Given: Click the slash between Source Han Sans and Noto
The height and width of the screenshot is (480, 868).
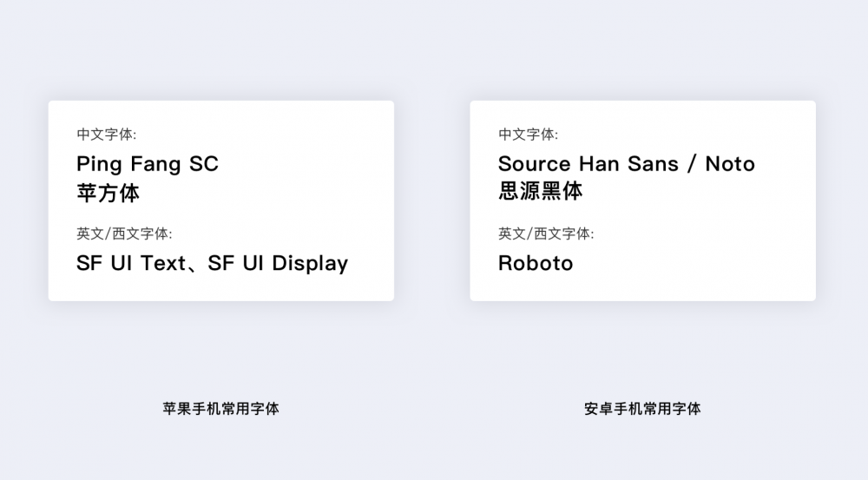Looking at the screenshot, I should (x=692, y=164).
